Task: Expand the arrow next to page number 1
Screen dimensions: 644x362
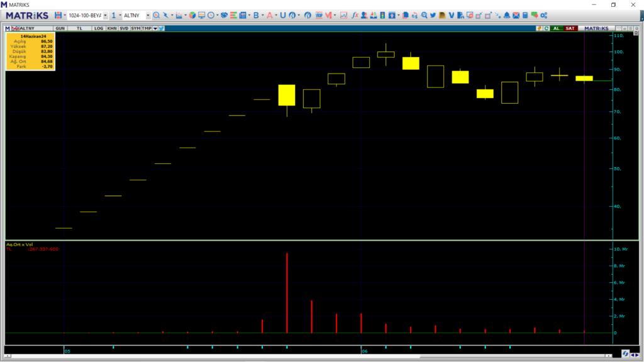Action: click(120, 16)
